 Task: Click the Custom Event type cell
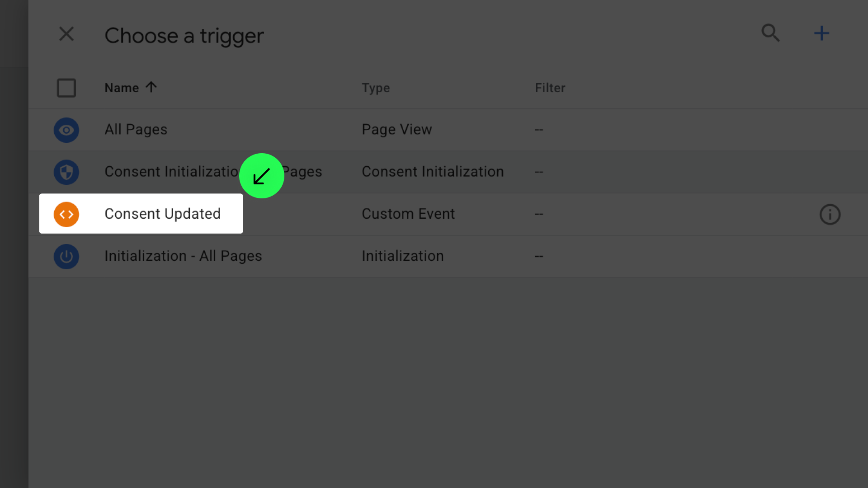click(x=408, y=214)
